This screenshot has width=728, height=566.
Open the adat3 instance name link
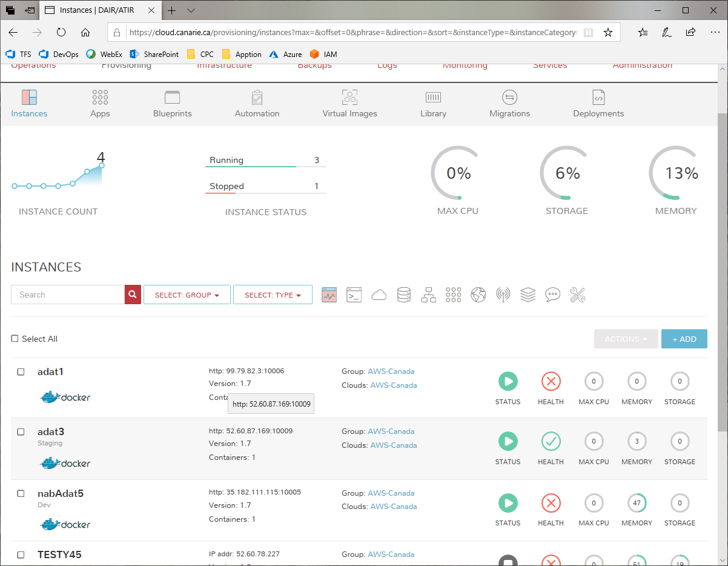(51, 431)
